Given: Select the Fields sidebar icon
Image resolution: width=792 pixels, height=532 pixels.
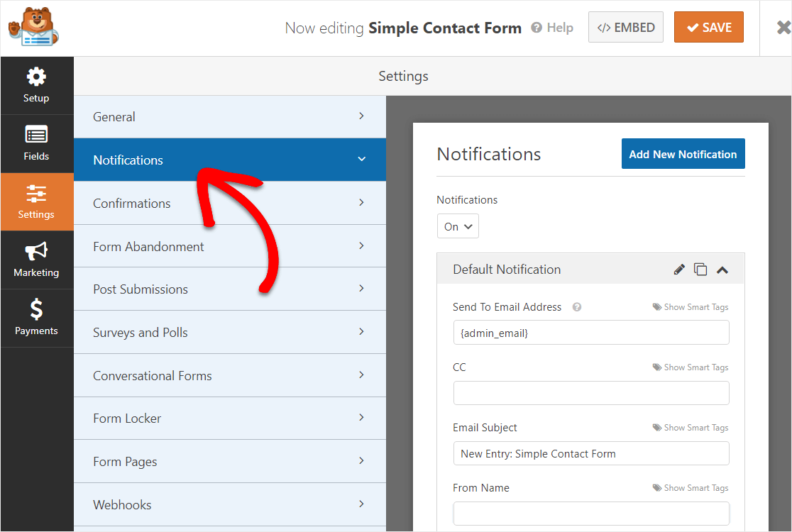Looking at the screenshot, I should (37, 143).
